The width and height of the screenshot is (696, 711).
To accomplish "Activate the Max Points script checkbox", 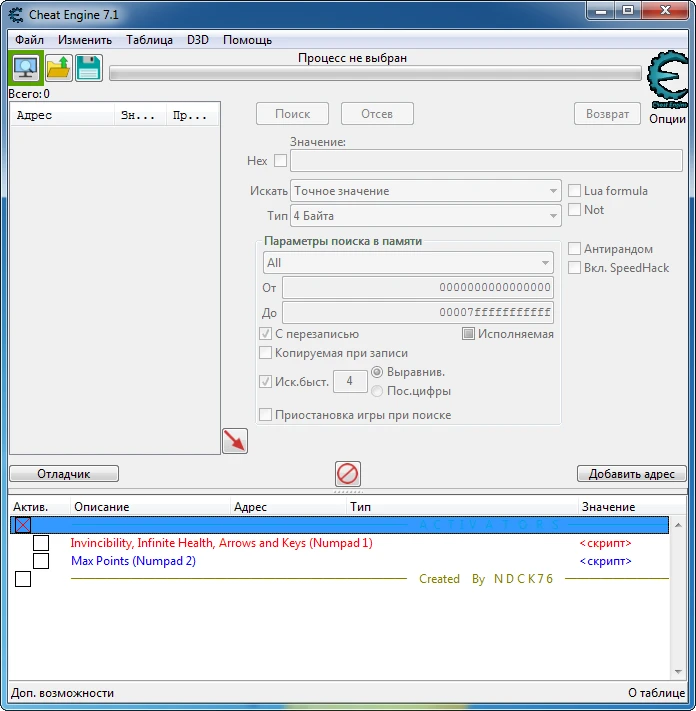I will click(41, 561).
